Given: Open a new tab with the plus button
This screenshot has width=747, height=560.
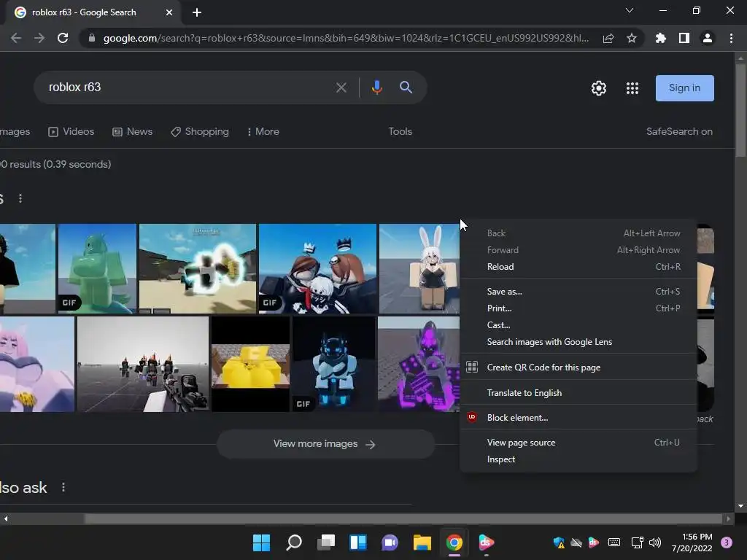Looking at the screenshot, I should pyautogui.click(x=197, y=12).
